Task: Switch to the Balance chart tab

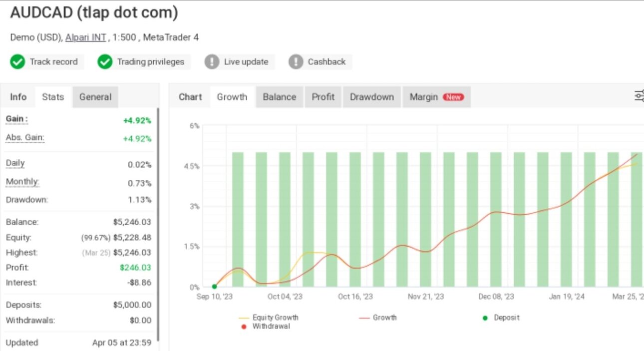Action: (280, 97)
